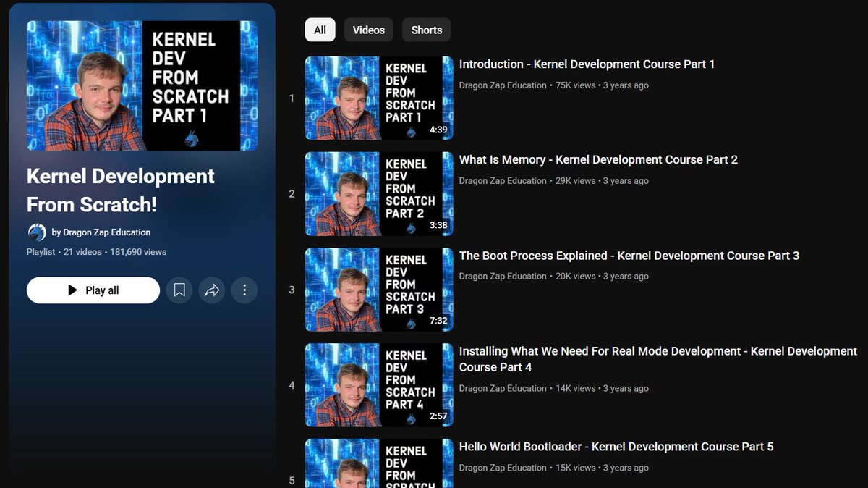Open the large Kernel Dev Part 1 playlist cover
Image resolution: width=868 pixels, height=488 pixels.
click(142, 85)
